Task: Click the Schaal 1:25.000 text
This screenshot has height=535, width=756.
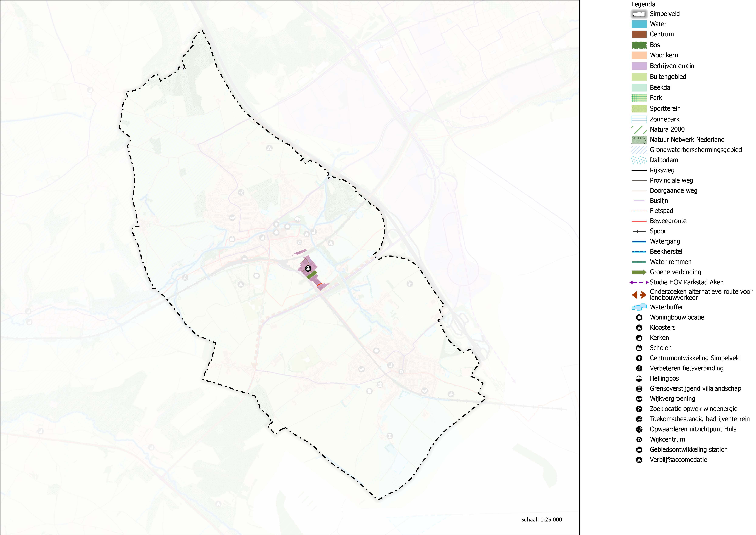Action: pyautogui.click(x=542, y=519)
